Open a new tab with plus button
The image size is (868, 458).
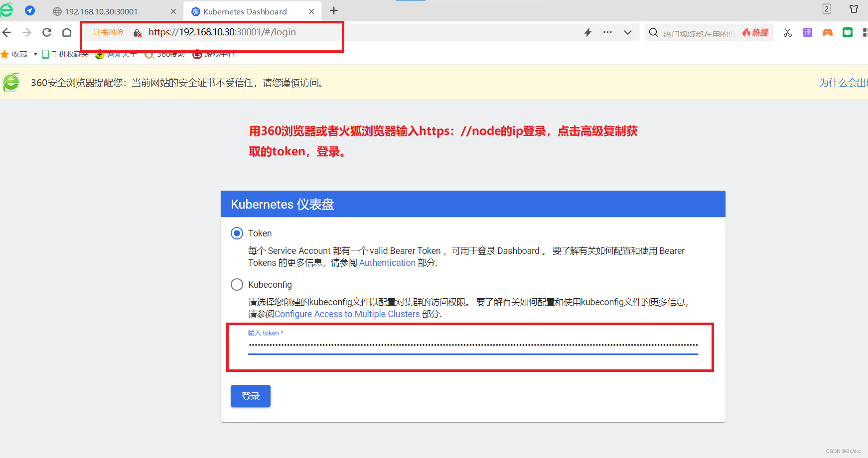[x=334, y=10]
